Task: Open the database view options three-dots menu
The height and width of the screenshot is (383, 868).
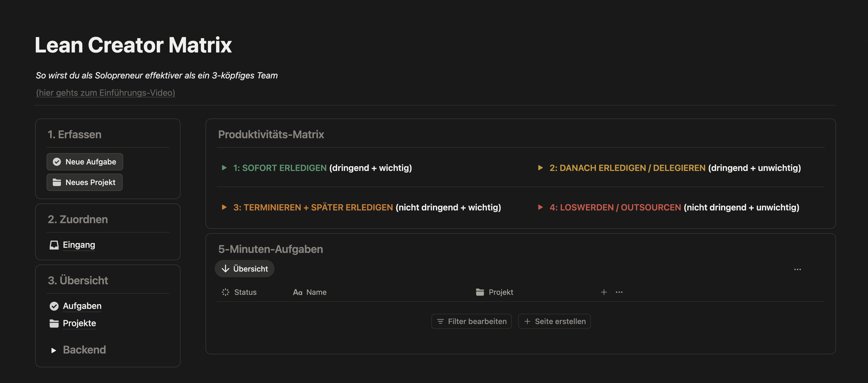Action: pos(797,269)
